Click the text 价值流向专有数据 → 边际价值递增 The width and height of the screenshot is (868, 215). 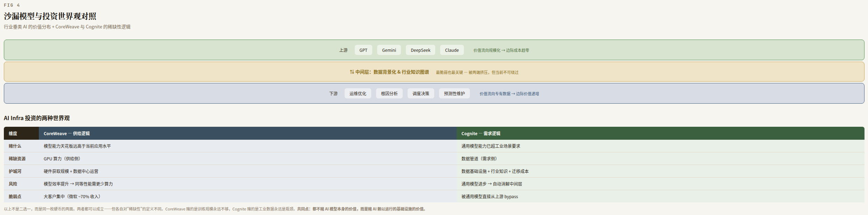pos(509,94)
